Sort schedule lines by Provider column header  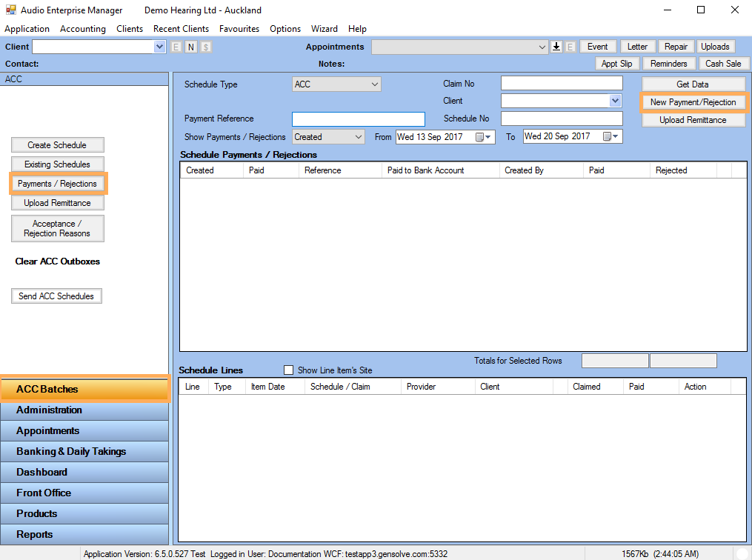437,387
